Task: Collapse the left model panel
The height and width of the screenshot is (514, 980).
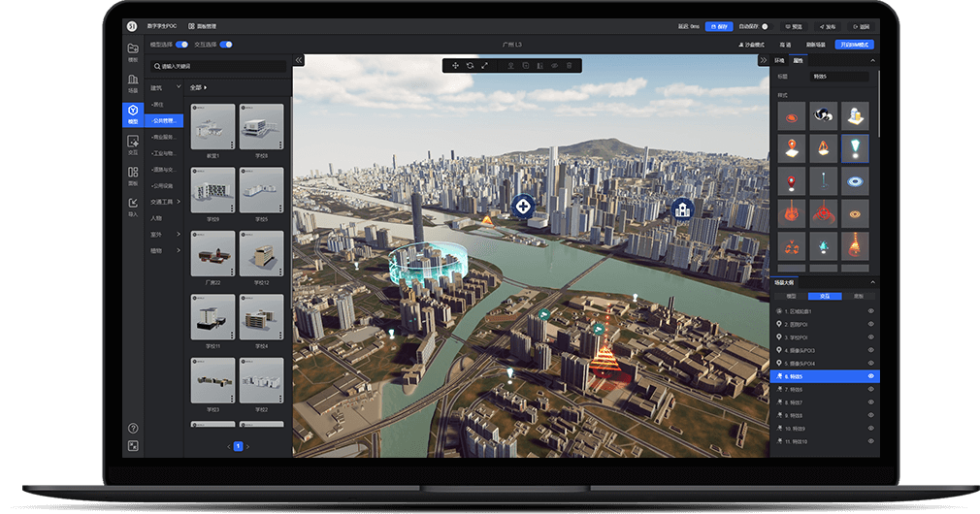Action: (x=299, y=60)
